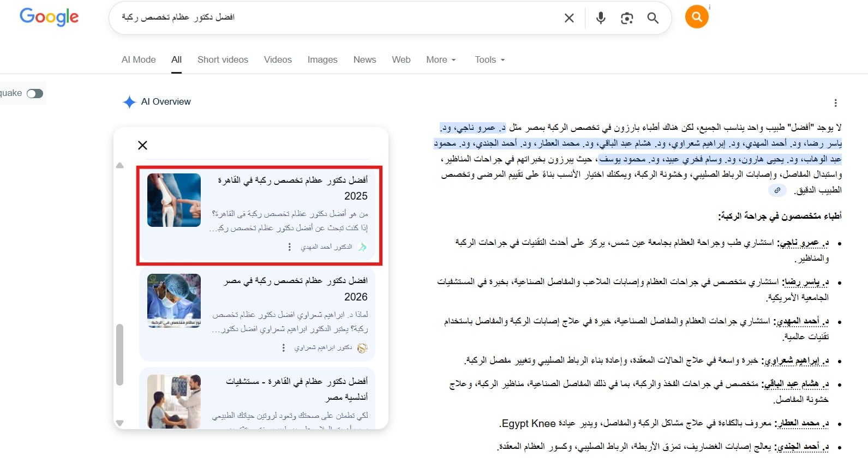This screenshot has height=463, width=868.
Task: Click the magnifying glass search button
Action: coord(653,18)
